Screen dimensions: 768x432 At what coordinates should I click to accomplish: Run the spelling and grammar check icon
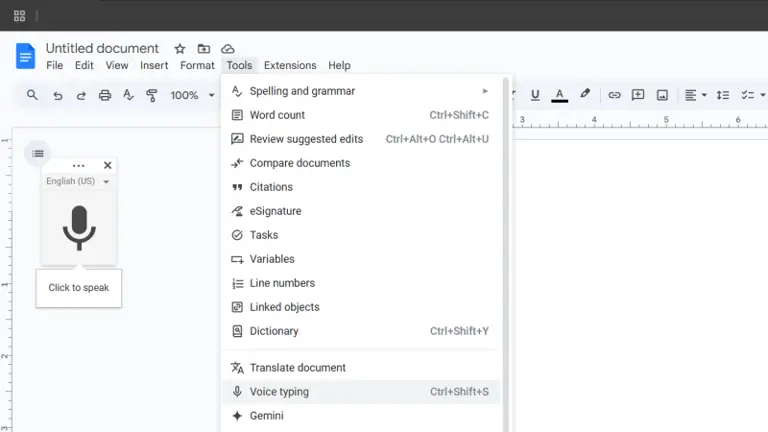click(128, 95)
